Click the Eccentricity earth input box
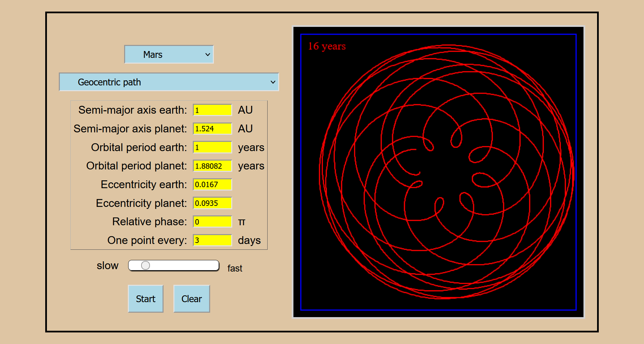 (212, 184)
